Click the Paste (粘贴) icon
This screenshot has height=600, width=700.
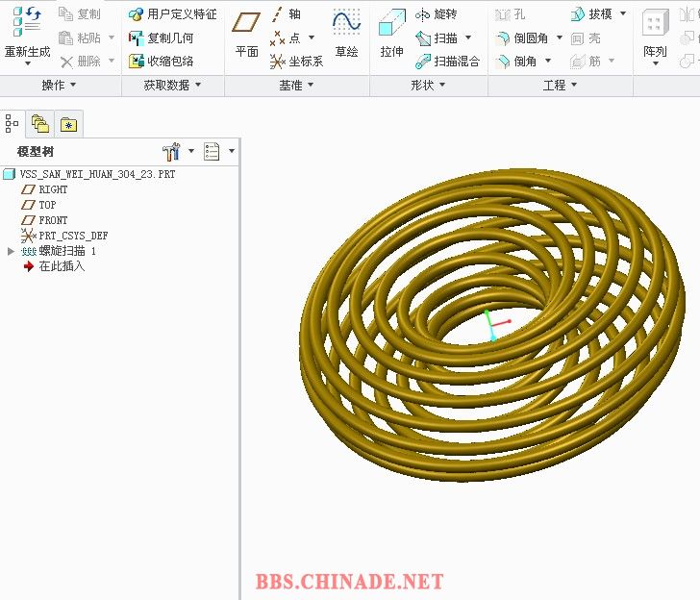click(65, 37)
